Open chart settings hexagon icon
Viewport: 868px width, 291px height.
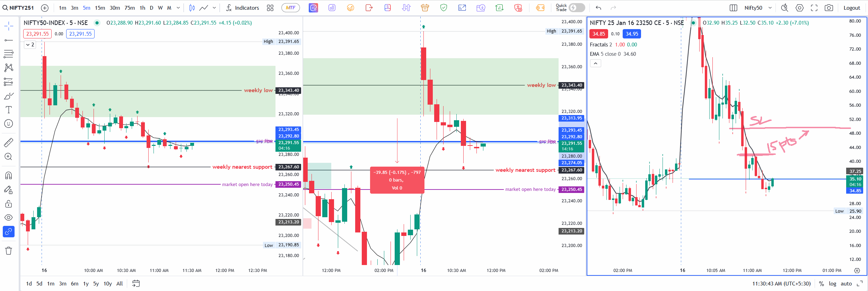point(799,8)
